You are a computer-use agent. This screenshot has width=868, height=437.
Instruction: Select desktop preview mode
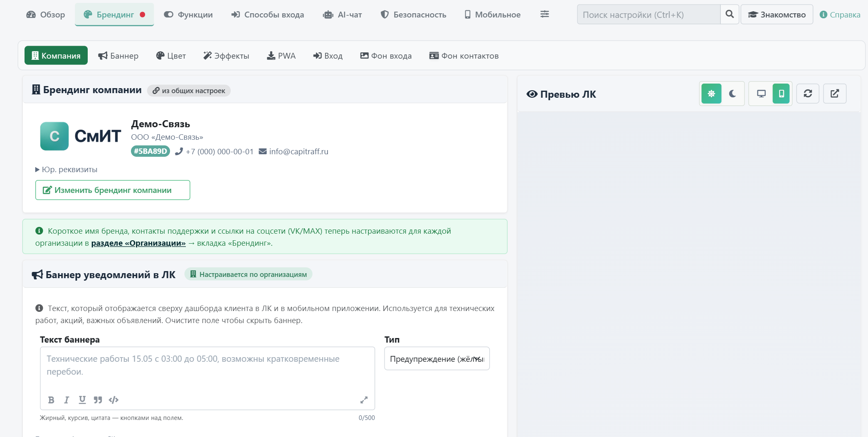click(x=761, y=94)
